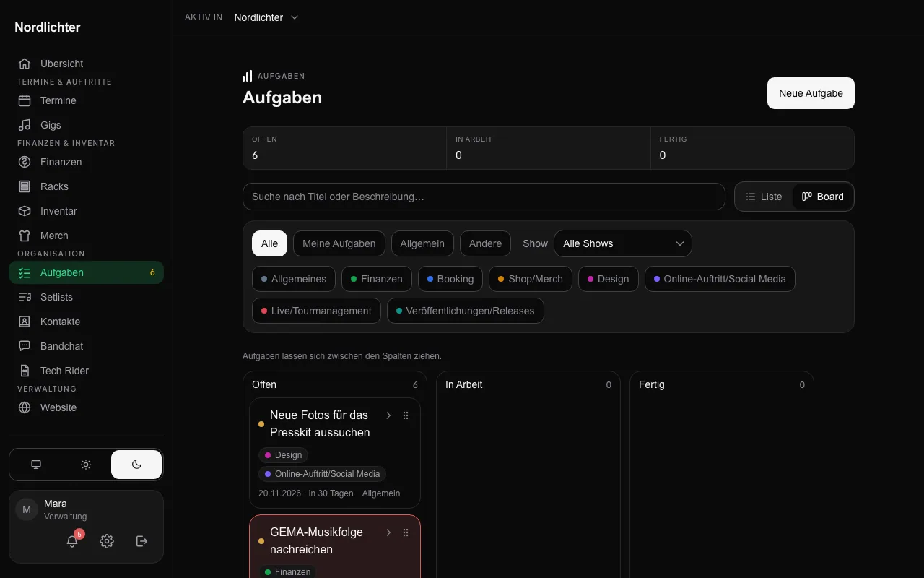Click the Termine calendar icon
924x578 pixels.
(25, 100)
